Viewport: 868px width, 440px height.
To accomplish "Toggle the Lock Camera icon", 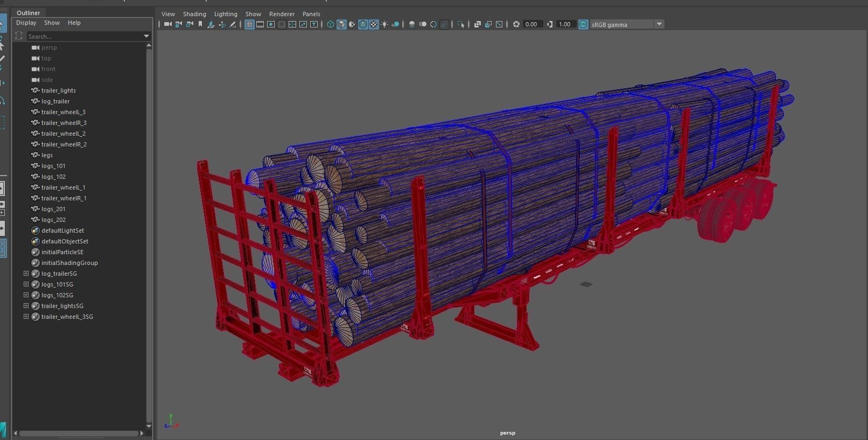I will pos(178,24).
